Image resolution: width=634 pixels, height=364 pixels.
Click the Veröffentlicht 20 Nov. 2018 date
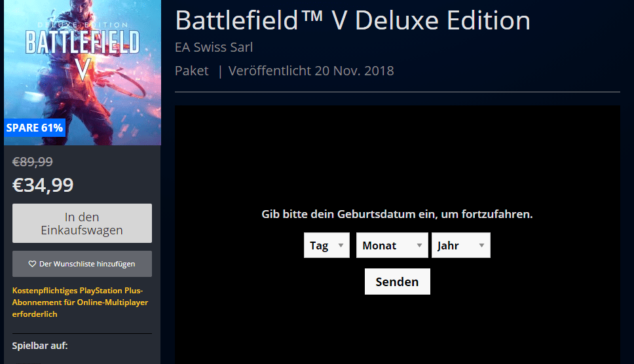(x=311, y=71)
